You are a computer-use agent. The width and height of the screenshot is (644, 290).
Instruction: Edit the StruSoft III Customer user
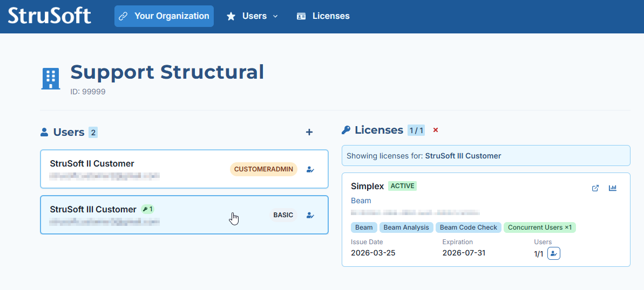coord(310,215)
